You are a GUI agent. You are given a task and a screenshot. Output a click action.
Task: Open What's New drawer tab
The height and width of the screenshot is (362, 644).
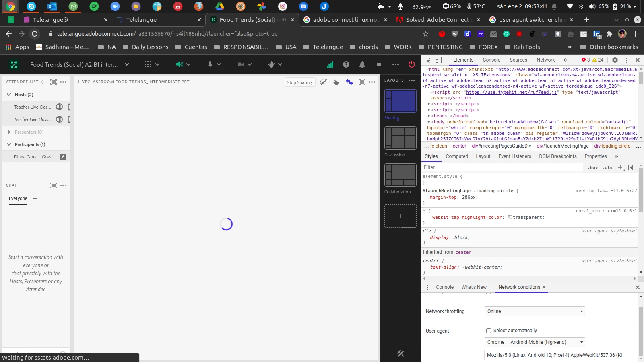pyautogui.click(x=474, y=287)
